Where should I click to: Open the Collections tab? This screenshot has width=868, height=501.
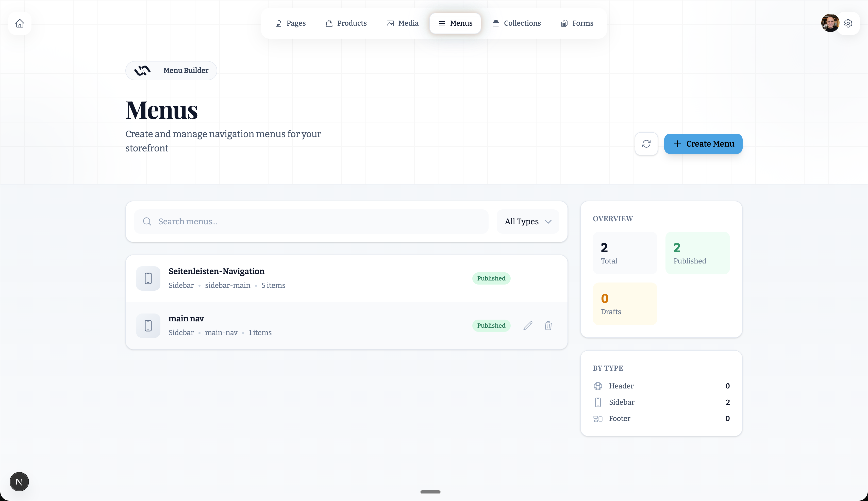(517, 23)
